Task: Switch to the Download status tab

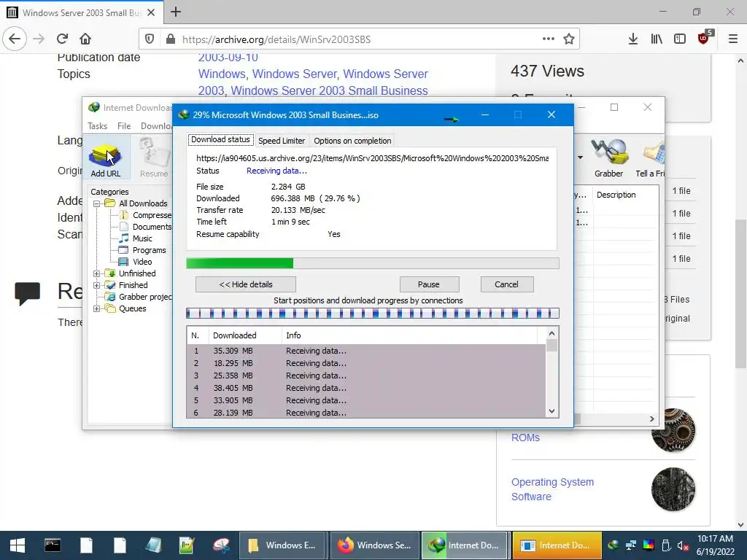Action: pos(220,139)
